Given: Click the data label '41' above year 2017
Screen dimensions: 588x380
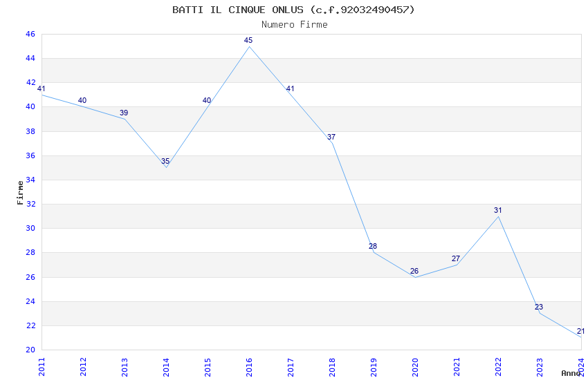Looking at the screenshot, I should coord(291,88).
